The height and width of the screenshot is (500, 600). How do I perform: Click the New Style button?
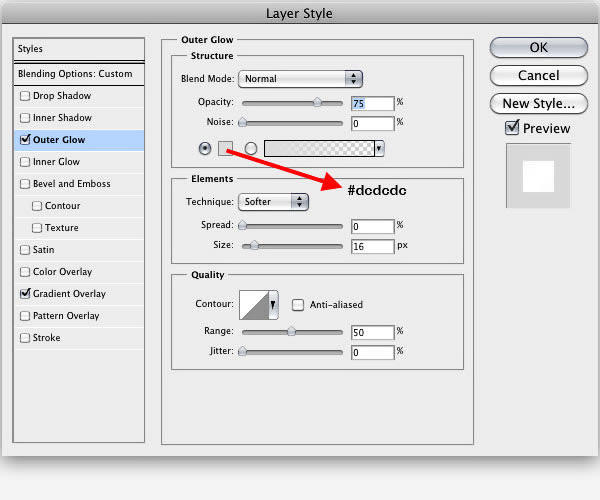(x=538, y=103)
